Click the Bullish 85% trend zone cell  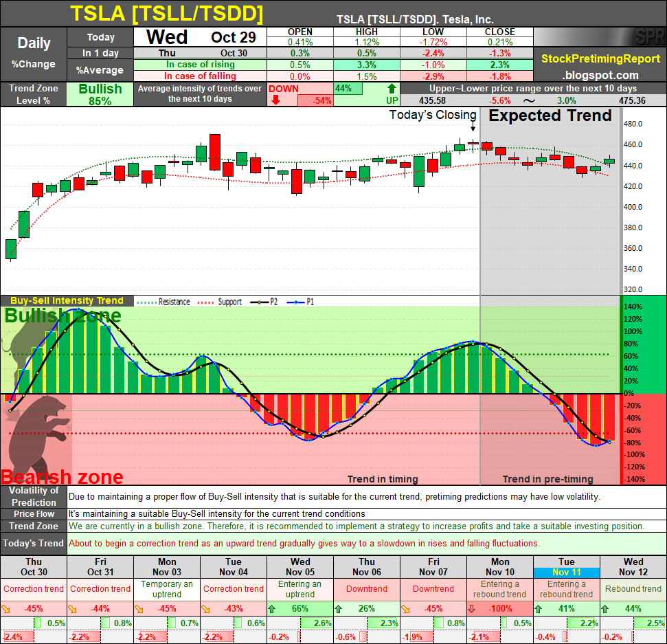pyautogui.click(x=100, y=94)
